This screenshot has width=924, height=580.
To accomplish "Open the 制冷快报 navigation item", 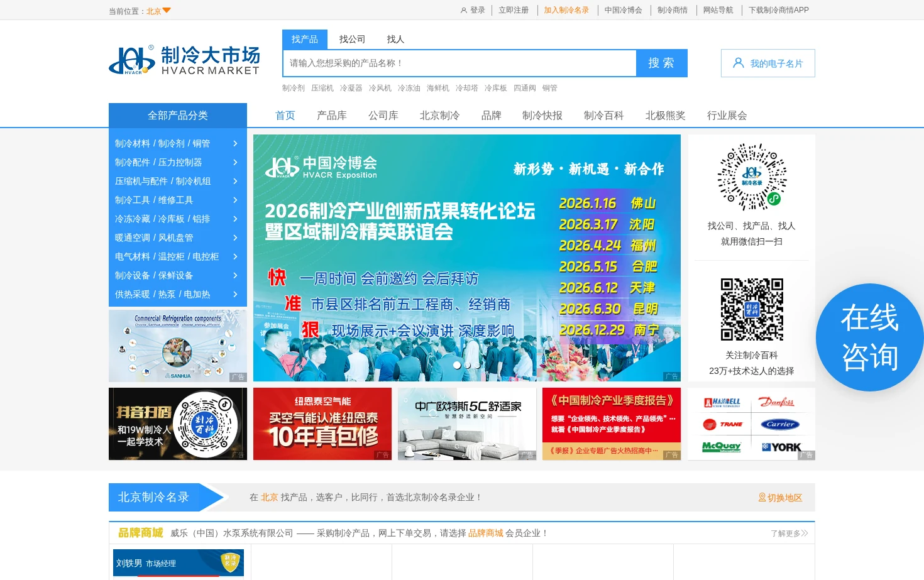I will pos(542,116).
